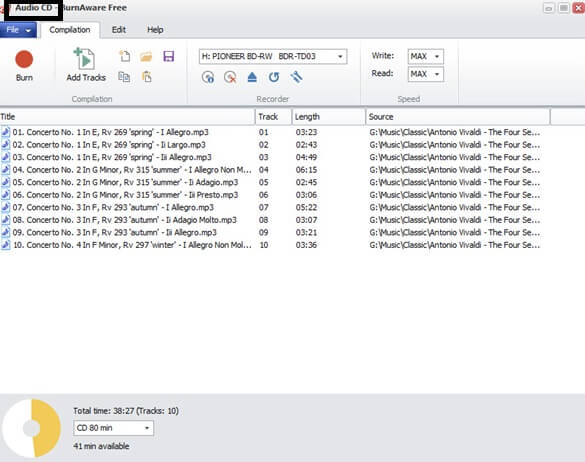Maximize the BurnAware Free window
585x462 pixels.
(564, 8)
